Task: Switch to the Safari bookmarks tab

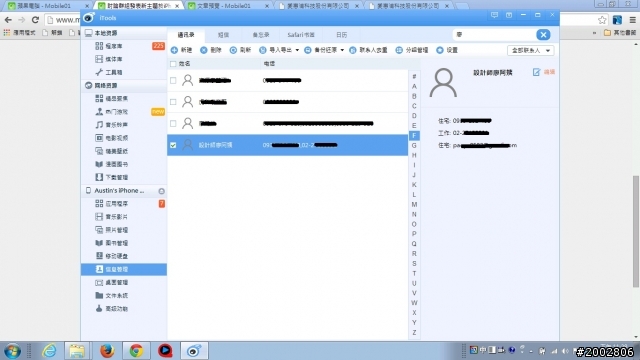Action: click(x=301, y=35)
